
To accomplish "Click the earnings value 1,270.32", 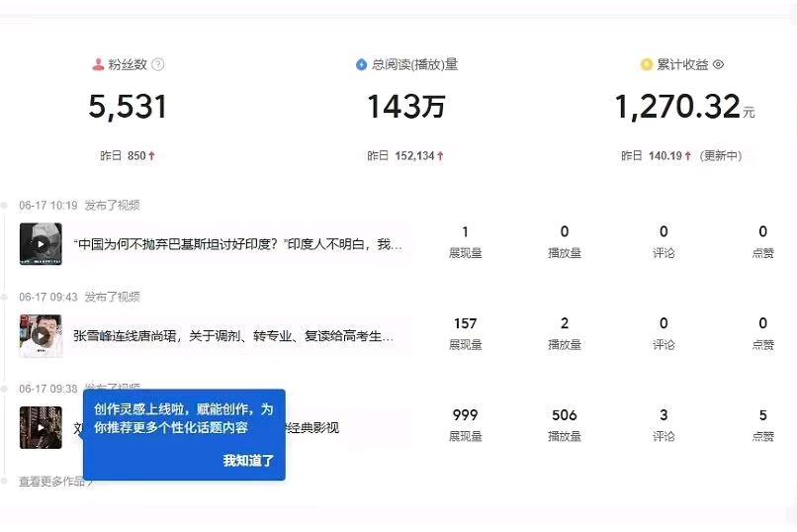I will (x=677, y=107).
